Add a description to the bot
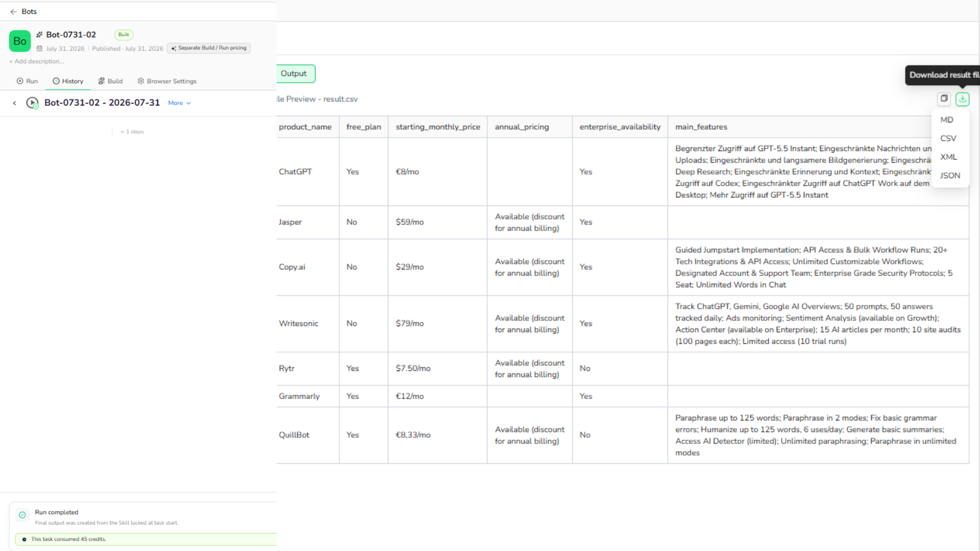This screenshot has height=551, width=980. pos(36,61)
